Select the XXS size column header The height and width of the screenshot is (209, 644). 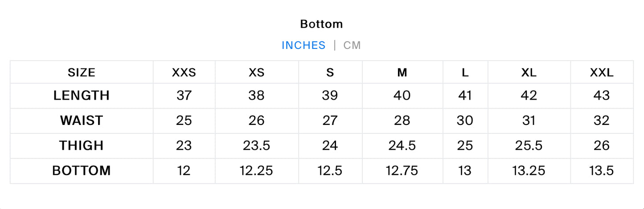coord(184,72)
